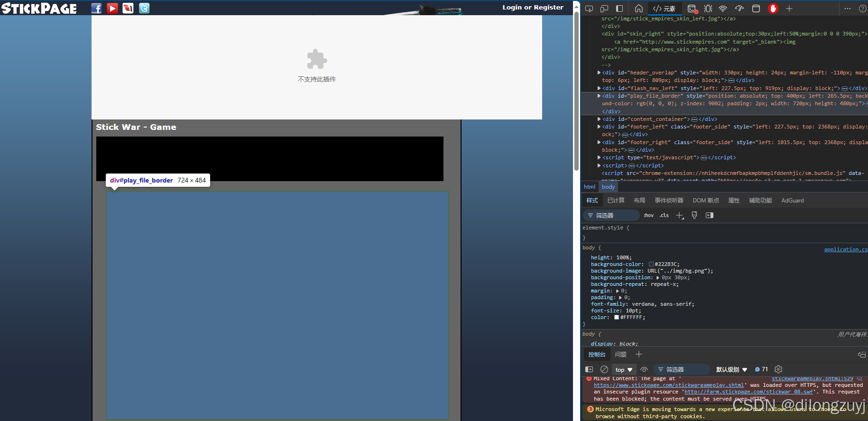Select 属性 (Properties) tab
This screenshot has height=421, width=868.
734,201
